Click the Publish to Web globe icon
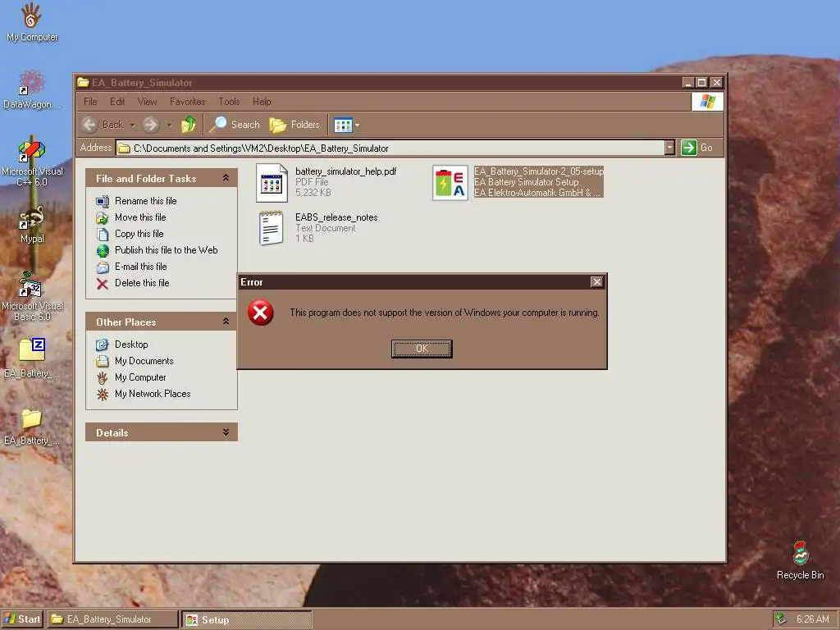The height and width of the screenshot is (630, 840). (103, 251)
